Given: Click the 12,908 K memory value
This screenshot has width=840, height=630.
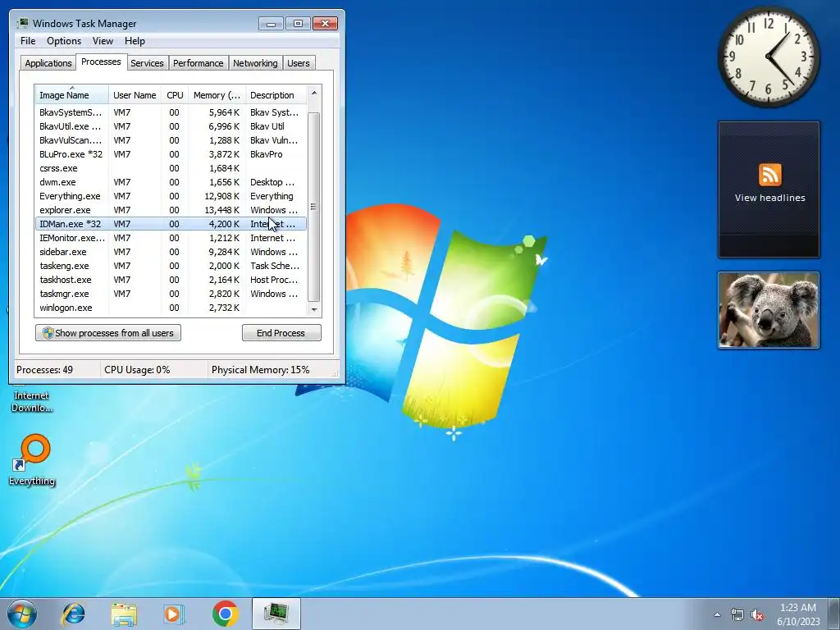Looking at the screenshot, I should [x=222, y=196].
